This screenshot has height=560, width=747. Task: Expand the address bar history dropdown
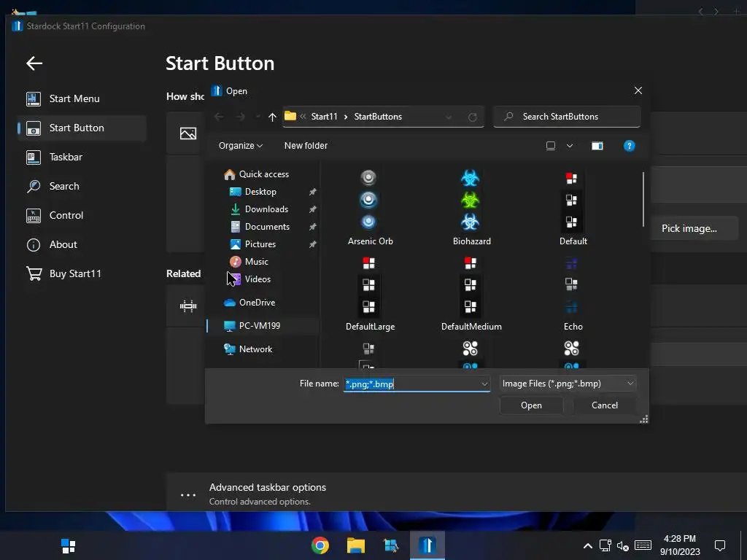pyautogui.click(x=449, y=117)
